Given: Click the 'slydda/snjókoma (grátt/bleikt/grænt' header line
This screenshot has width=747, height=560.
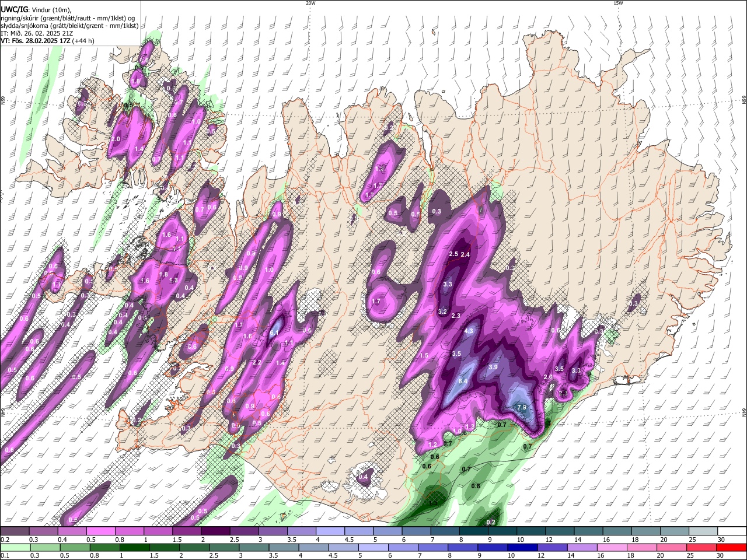Looking at the screenshot, I should coord(69,26).
